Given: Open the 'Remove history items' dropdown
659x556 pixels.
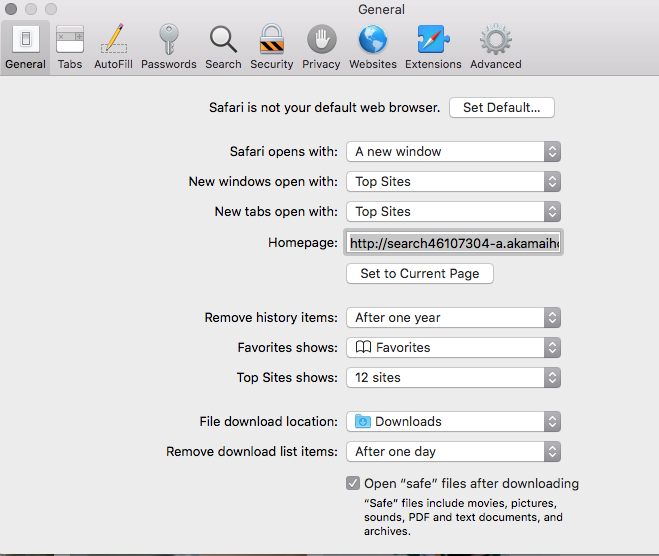Looking at the screenshot, I should point(453,318).
